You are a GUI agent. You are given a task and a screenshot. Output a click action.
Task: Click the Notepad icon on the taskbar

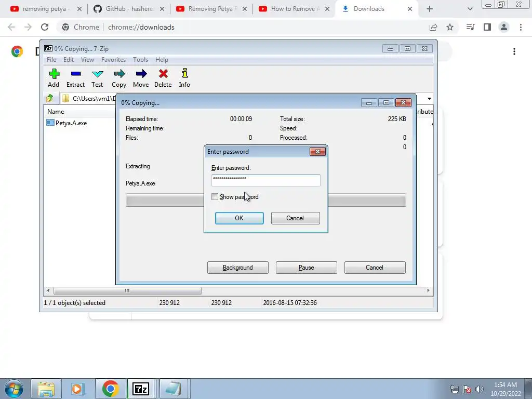pyautogui.click(x=174, y=389)
